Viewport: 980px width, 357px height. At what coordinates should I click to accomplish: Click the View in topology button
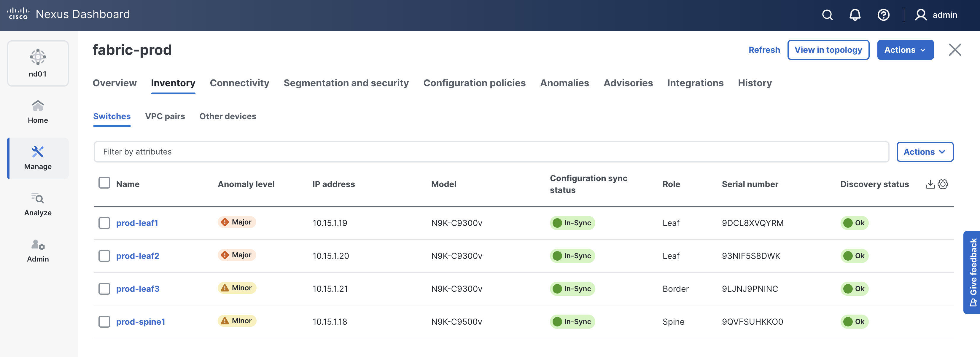[x=828, y=50]
